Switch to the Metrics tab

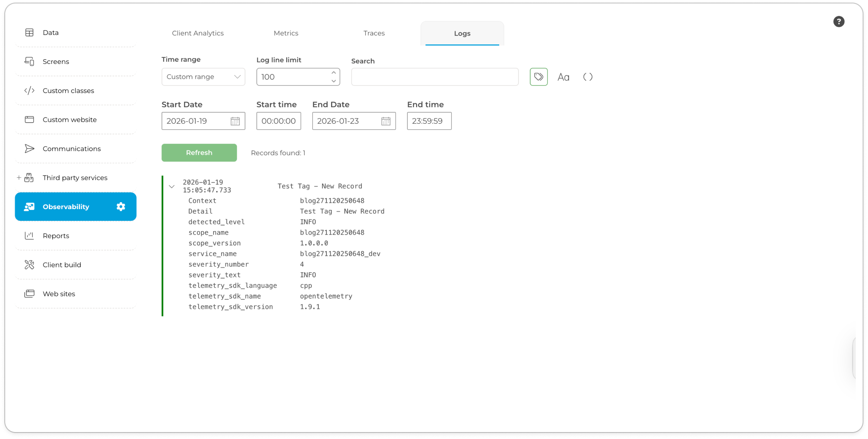[286, 33]
